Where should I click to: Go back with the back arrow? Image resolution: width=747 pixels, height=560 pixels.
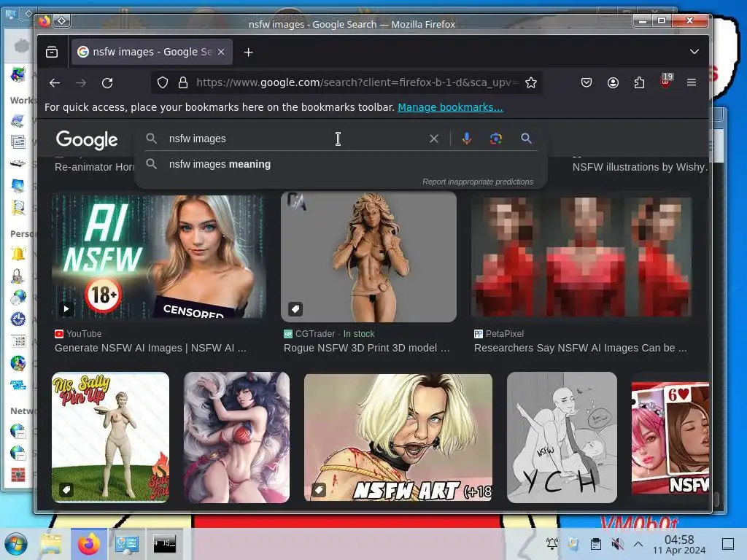55,83
